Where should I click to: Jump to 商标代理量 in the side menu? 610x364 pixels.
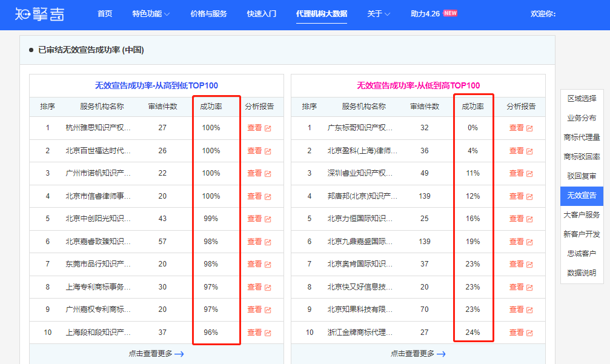coord(582,137)
